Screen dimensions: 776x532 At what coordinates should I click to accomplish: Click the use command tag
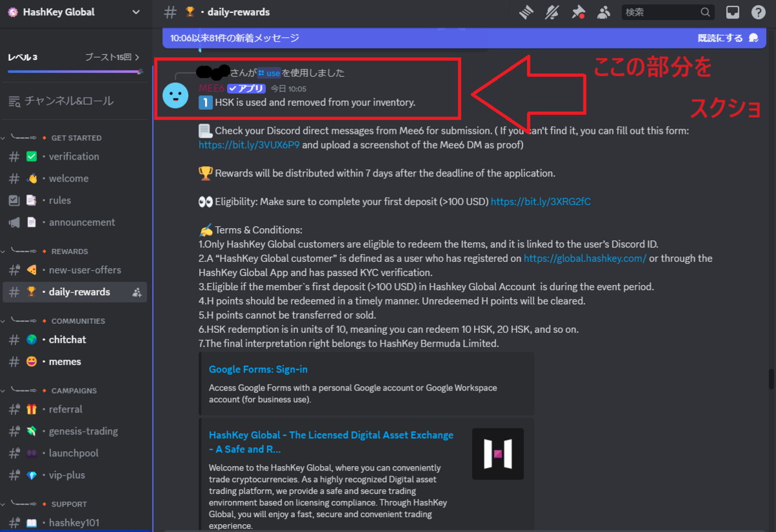[269, 73]
